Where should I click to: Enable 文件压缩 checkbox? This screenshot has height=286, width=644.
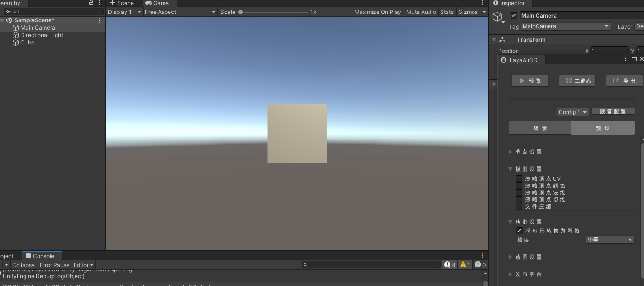(x=519, y=206)
